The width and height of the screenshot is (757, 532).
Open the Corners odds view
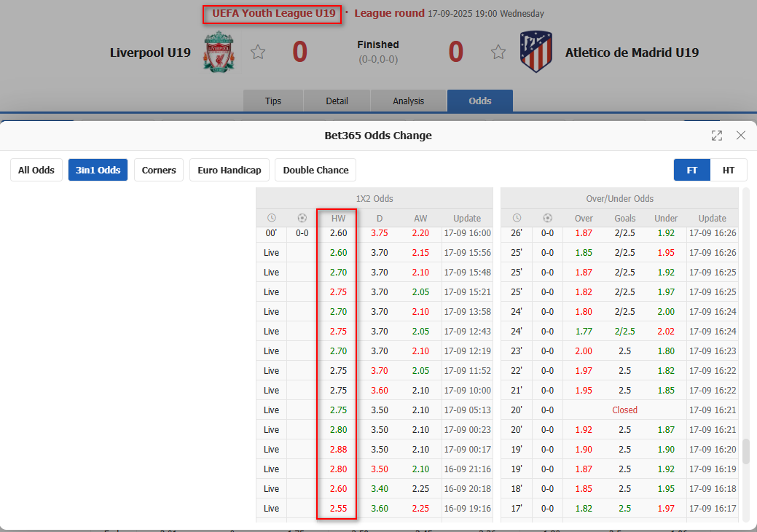[x=159, y=170]
